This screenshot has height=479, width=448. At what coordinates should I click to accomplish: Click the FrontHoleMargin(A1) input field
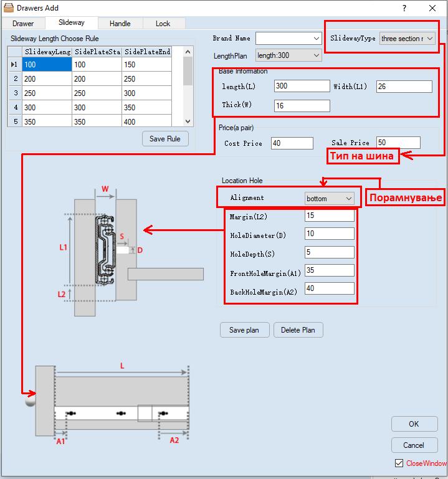click(330, 270)
